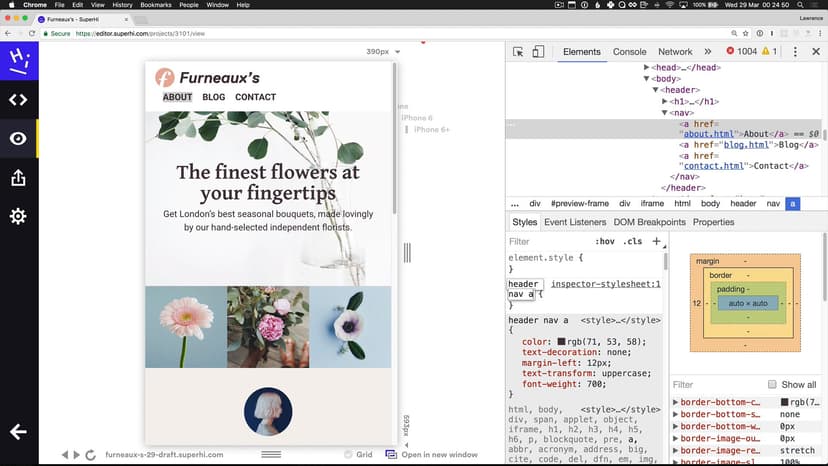Click the back arrow in left sidebar
The image size is (828, 466).
[18, 432]
